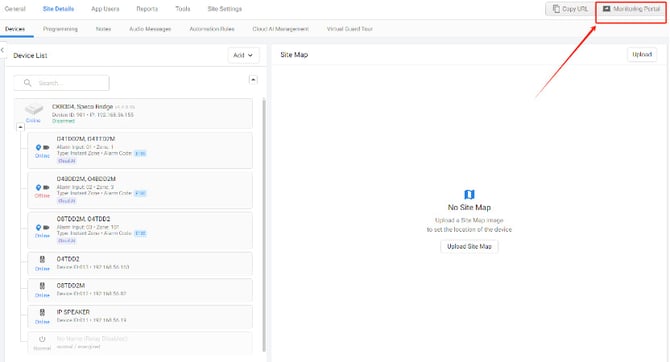Image resolution: width=670 pixels, height=362 pixels.
Task: Click the No Site Map message
Action: [x=469, y=207]
